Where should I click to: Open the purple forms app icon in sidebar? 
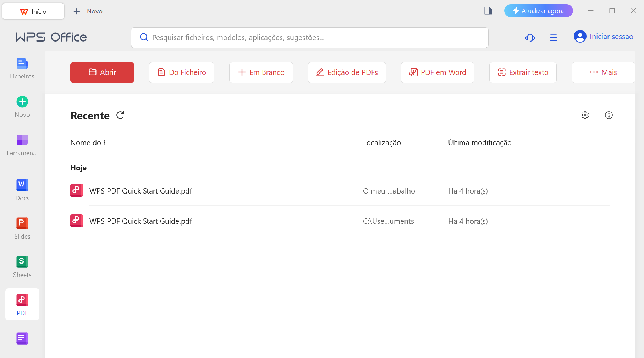point(22,338)
